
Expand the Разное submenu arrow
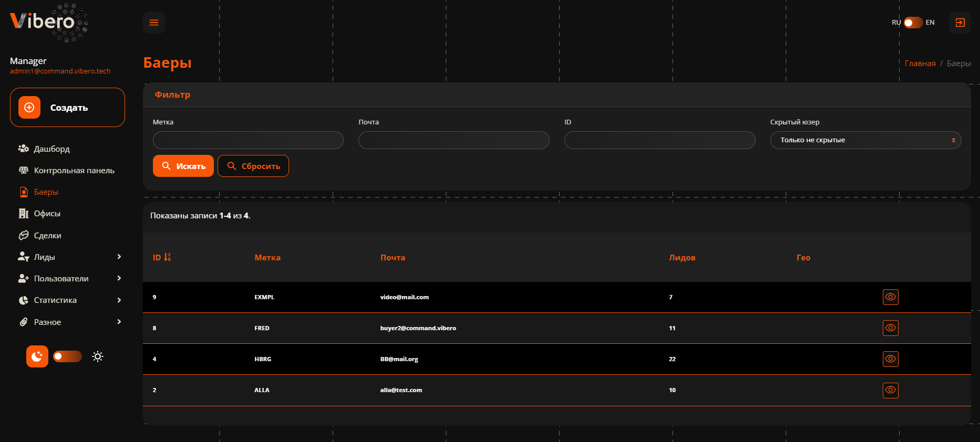[119, 322]
